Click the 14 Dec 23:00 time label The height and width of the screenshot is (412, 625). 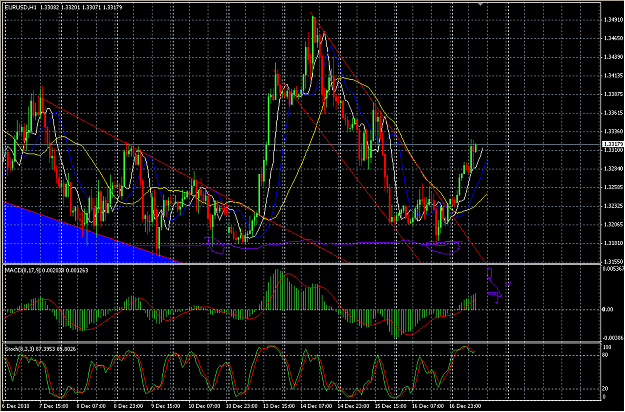(352, 406)
